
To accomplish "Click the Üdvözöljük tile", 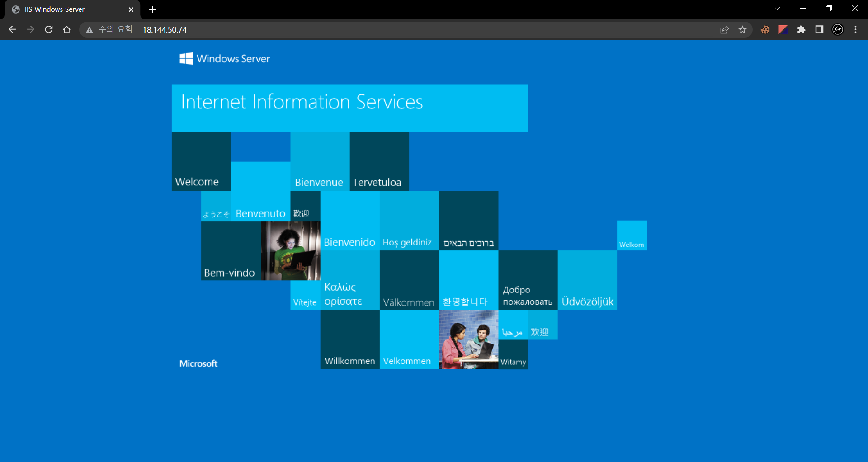I will [x=587, y=280].
